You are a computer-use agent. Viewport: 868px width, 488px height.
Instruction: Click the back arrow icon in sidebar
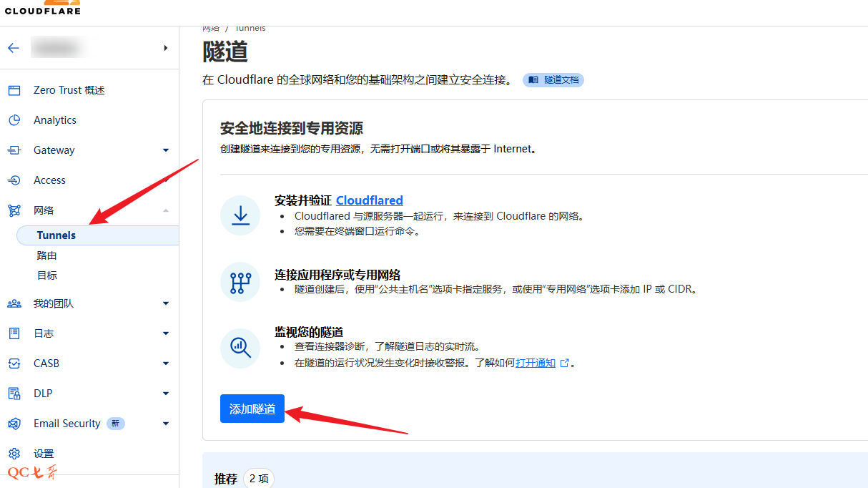14,48
